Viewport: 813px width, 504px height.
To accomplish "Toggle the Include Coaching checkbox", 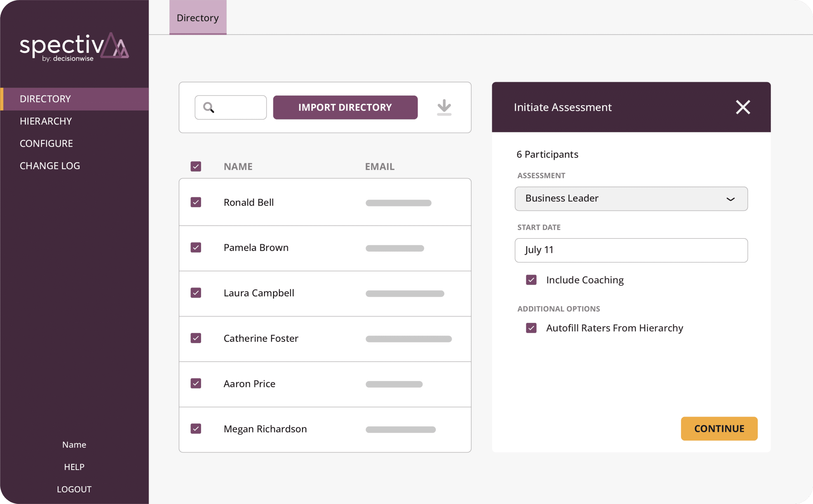I will tap(532, 280).
